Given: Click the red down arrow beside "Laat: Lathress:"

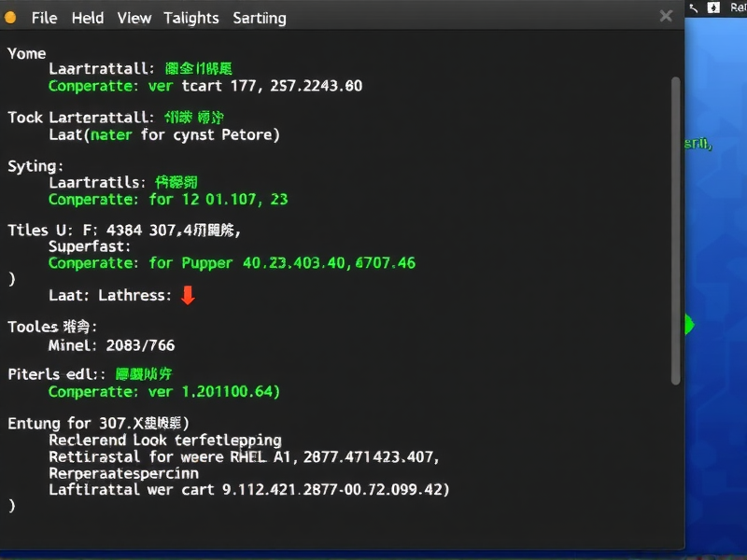Looking at the screenshot, I should tap(188, 295).
